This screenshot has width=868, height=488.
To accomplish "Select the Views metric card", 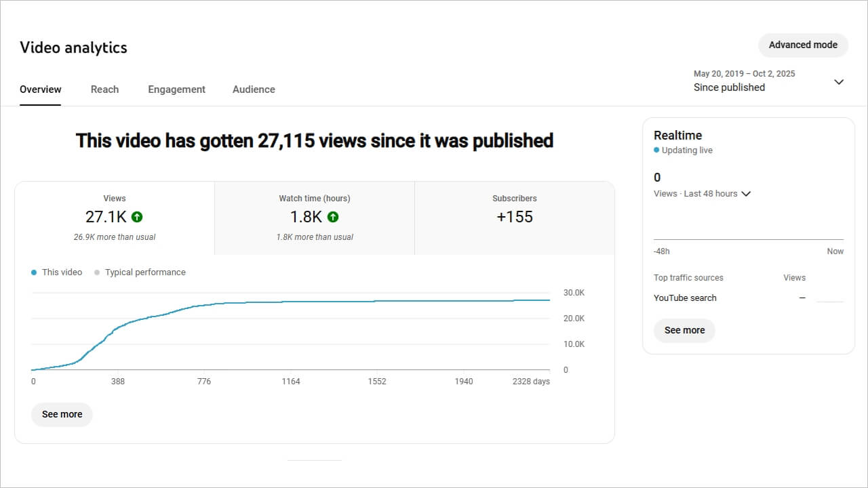I will click(x=115, y=218).
